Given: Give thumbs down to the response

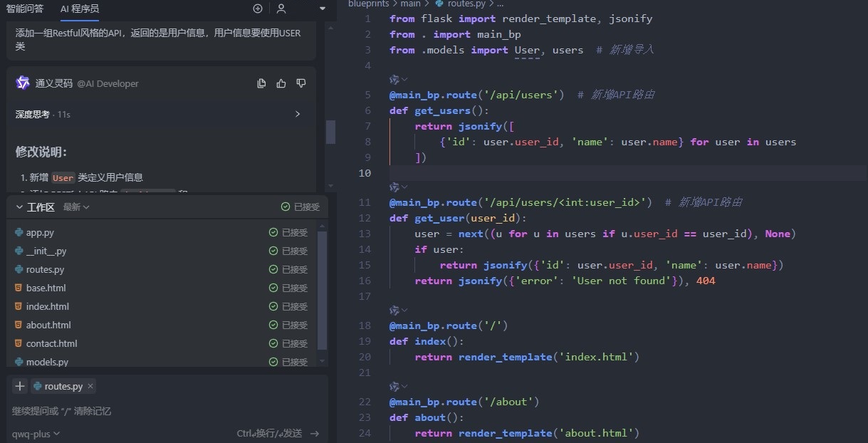Looking at the screenshot, I should tap(301, 83).
